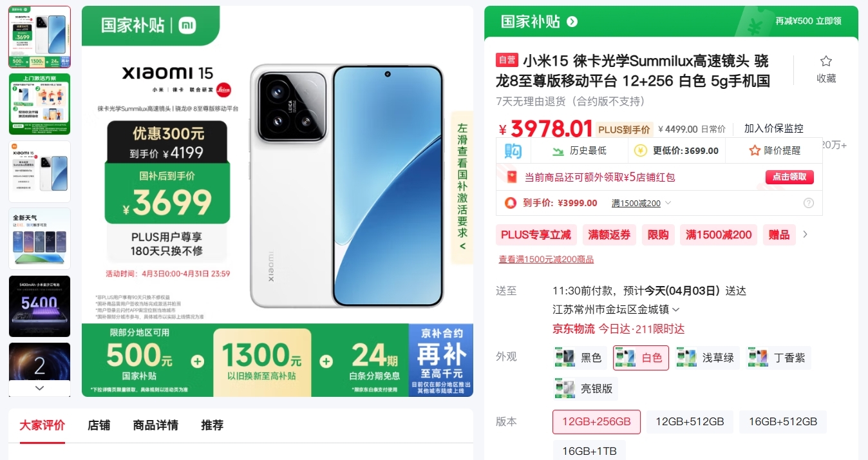Switch to the 商品详情 tab

pyautogui.click(x=155, y=425)
